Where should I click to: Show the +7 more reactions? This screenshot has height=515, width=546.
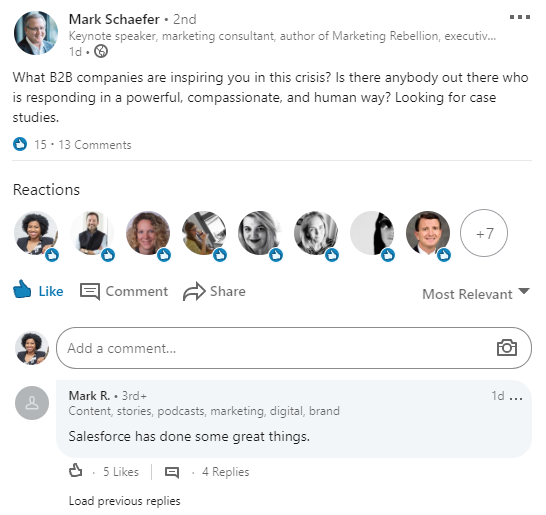pos(484,233)
